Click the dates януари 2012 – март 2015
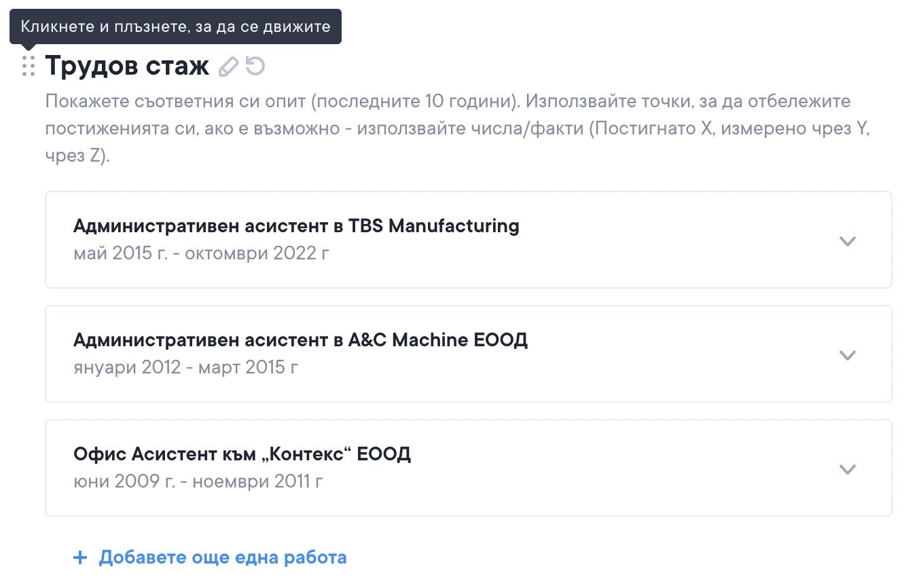The width and height of the screenshot is (921, 588). point(185,367)
